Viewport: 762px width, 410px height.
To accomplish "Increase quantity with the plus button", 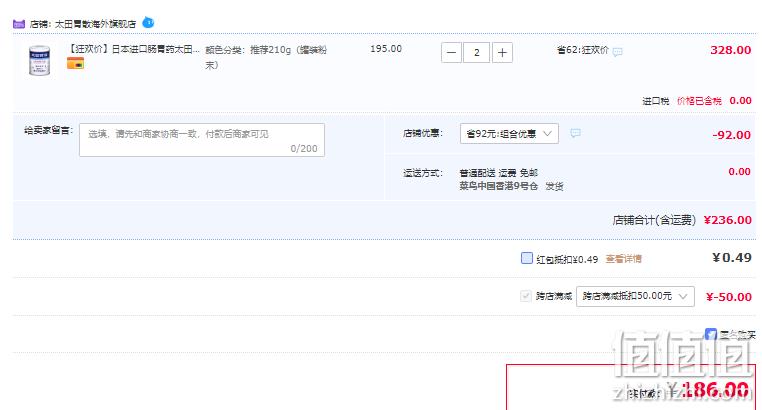I will pos(502,52).
